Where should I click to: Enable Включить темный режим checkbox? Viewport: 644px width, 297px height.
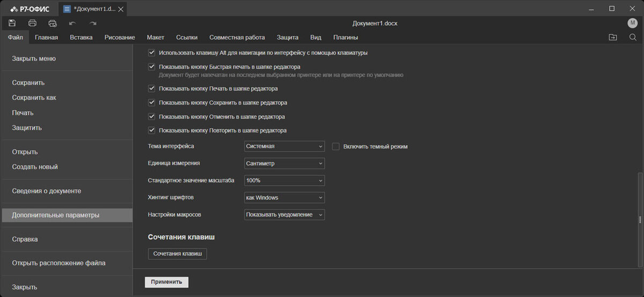click(x=336, y=146)
